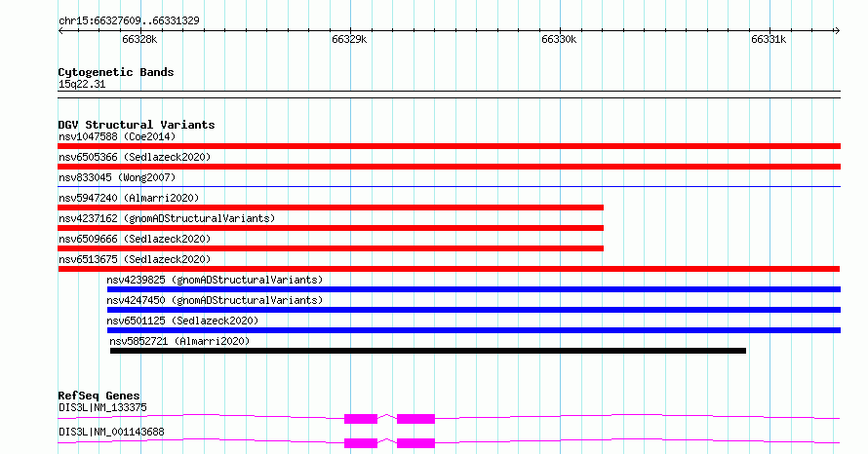Click the red bar for nsv4237162
The width and height of the screenshot is (868, 454).
click(x=331, y=228)
